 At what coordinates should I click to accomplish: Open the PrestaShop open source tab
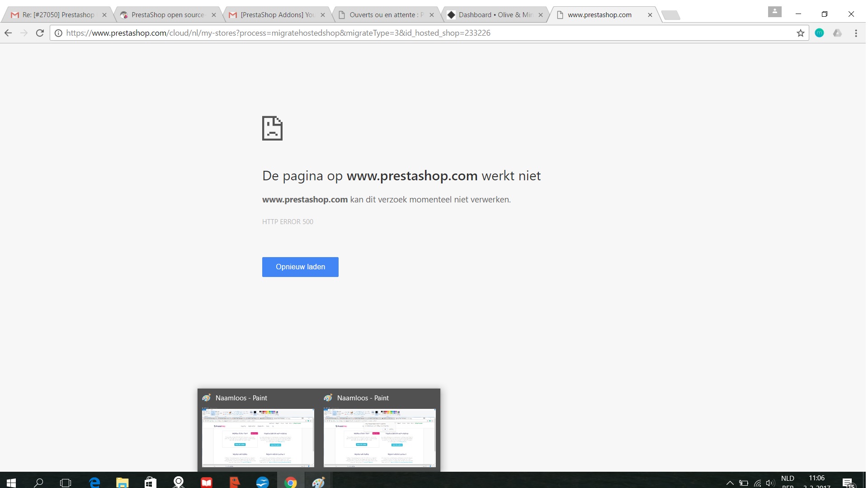tap(167, 15)
